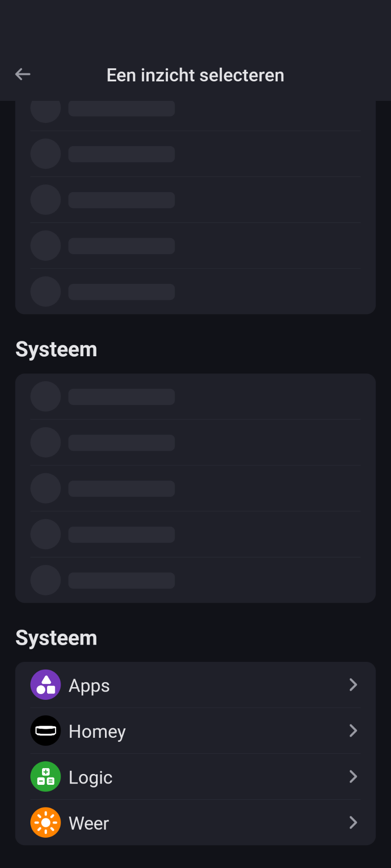Expand Apps using its chevron arrow
The width and height of the screenshot is (391, 868).
[353, 685]
